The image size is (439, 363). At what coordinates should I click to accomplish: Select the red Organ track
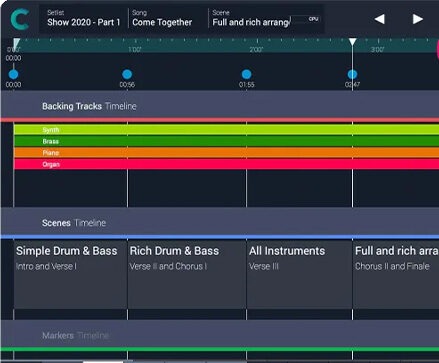click(226, 164)
